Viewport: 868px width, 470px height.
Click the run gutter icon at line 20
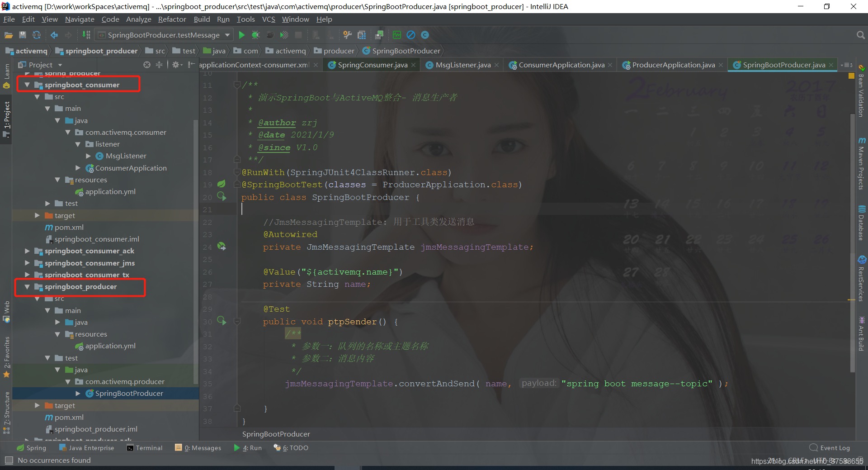tap(222, 196)
